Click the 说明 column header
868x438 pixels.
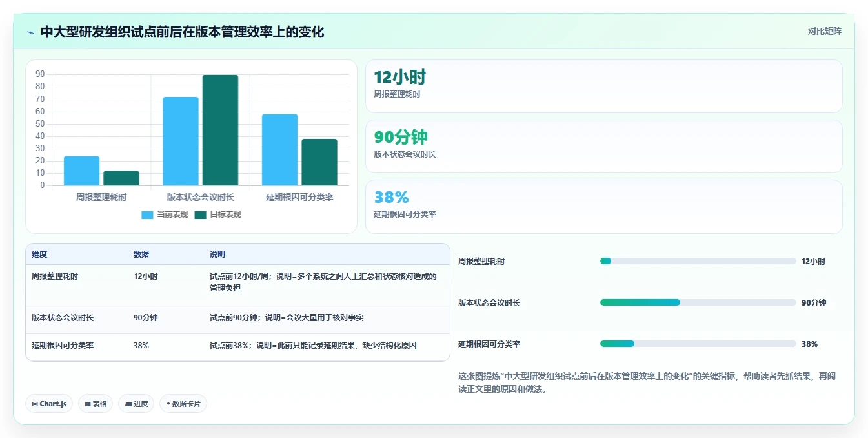click(217, 255)
